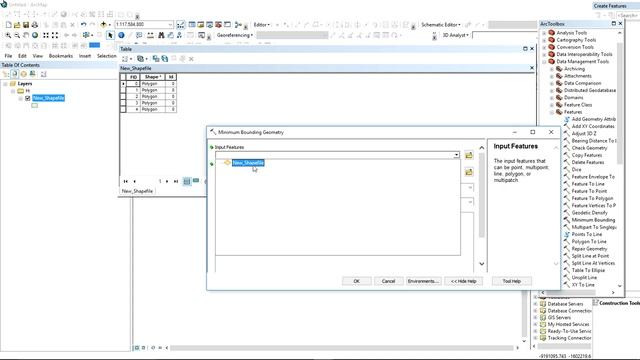Click the Find binoculars icon

[x=161, y=36]
